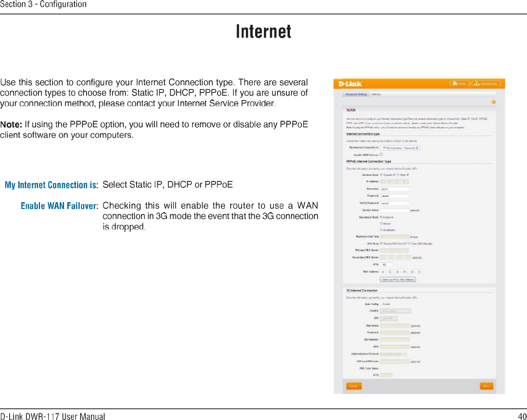Click the first MAC Address octet field
Image resolution: width=527 pixels, height=420 pixels.
pos(383,272)
